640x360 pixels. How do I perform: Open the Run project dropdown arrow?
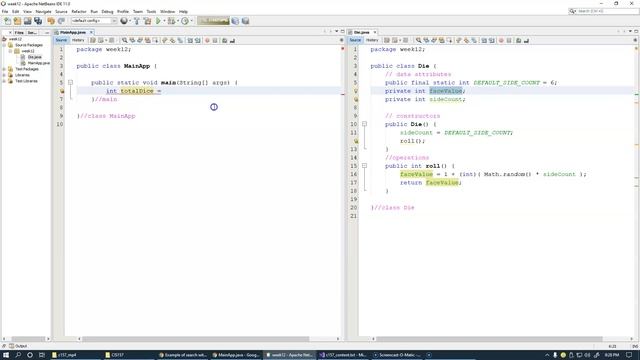click(164, 21)
